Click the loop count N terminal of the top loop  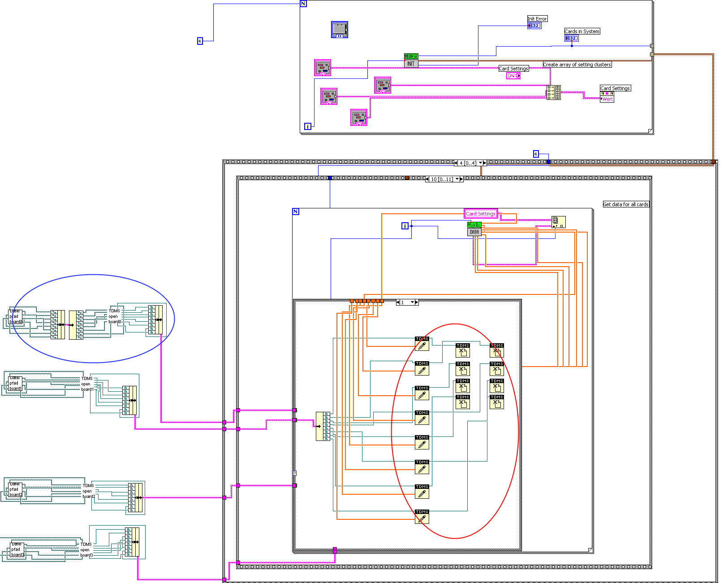tap(303, 4)
